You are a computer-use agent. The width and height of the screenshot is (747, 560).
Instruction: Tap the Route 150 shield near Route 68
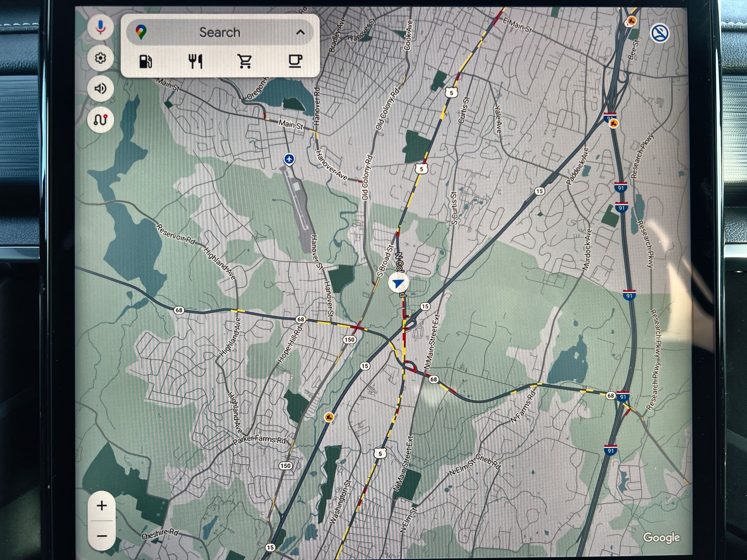(x=349, y=339)
